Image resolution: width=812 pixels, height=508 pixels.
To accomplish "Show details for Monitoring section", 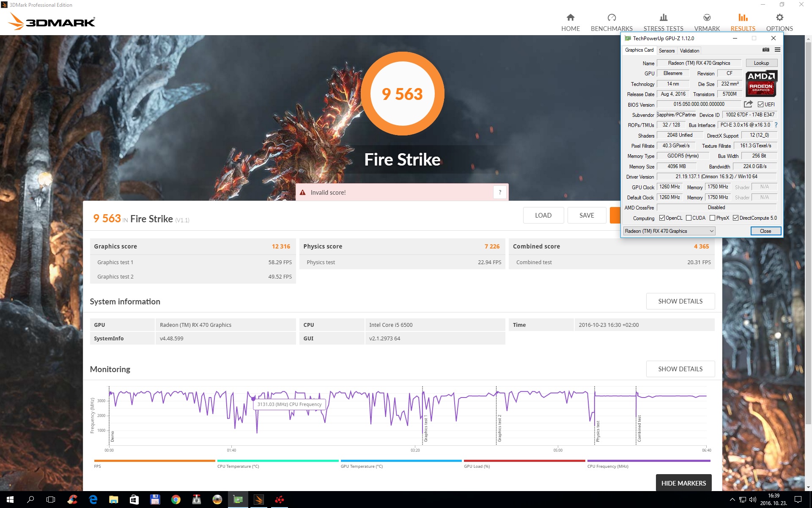I will [680, 369].
